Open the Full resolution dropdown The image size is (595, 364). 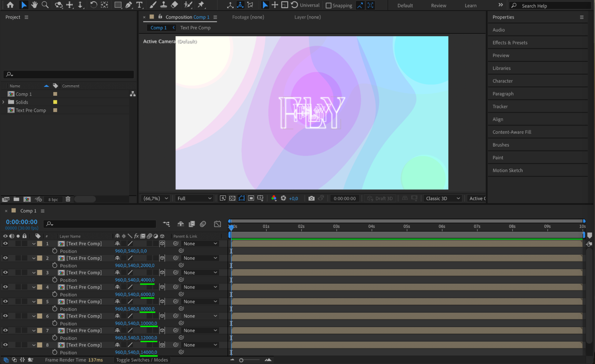point(194,198)
